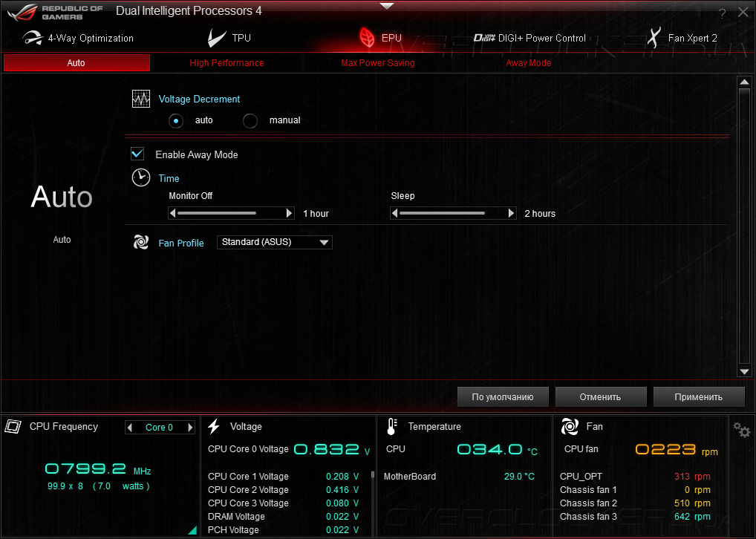Image resolution: width=756 pixels, height=539 pixels.
Task: Click Отменить cancel button
Action: pos(600,396)
